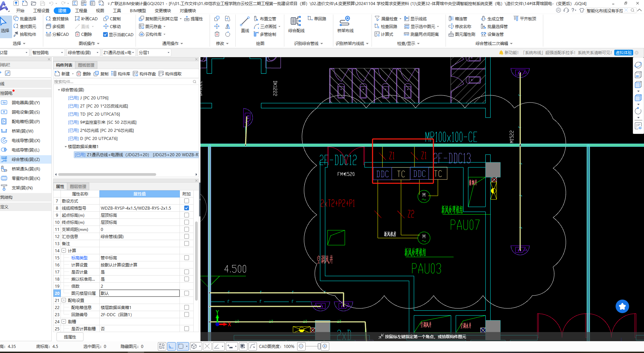
Task: Open the BIM模型 ribbon tab
Action: click(x=138, y=10)
